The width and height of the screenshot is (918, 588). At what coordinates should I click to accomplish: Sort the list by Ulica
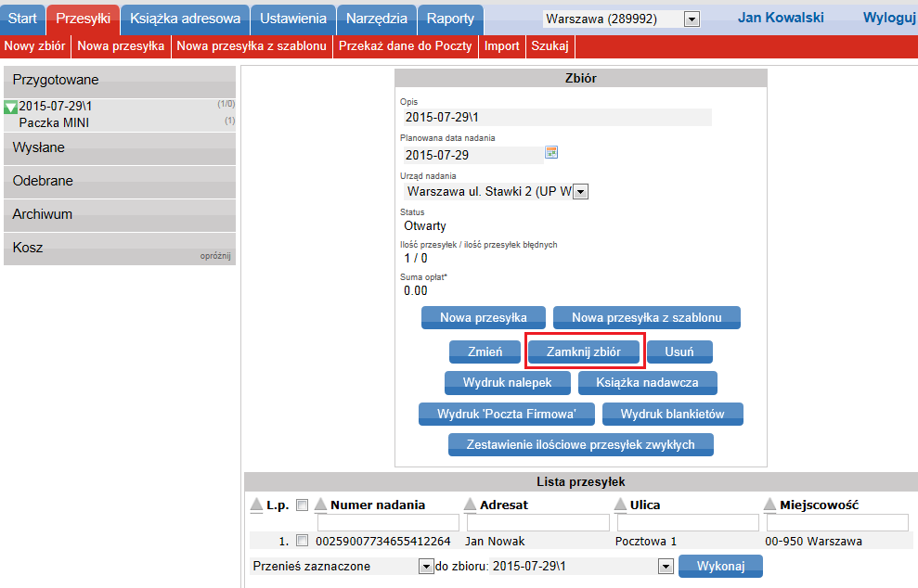620,505
